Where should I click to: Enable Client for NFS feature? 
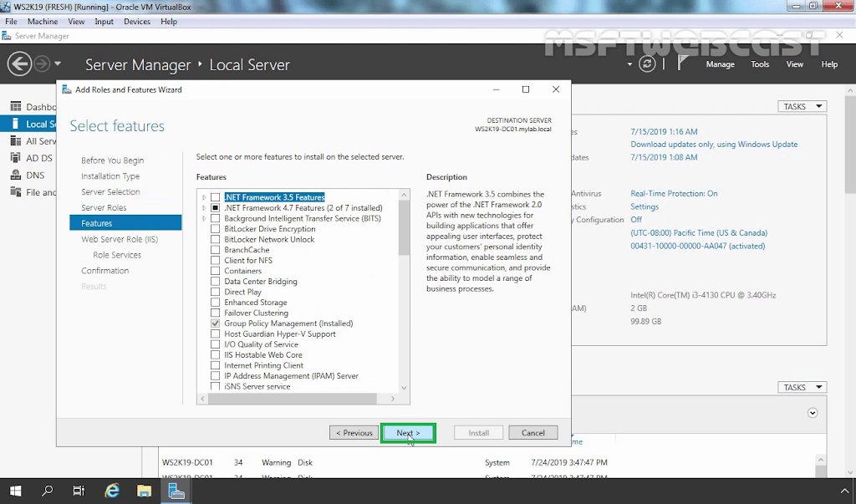[216, 261]
